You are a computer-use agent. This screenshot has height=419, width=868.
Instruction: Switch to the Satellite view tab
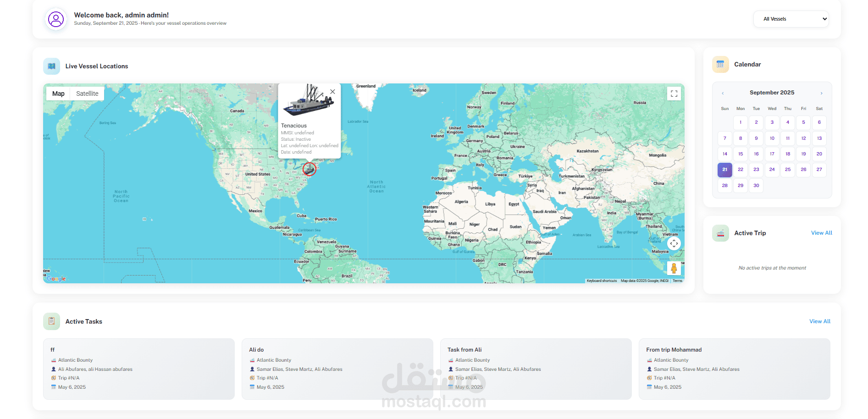click(x=87, y=94)
